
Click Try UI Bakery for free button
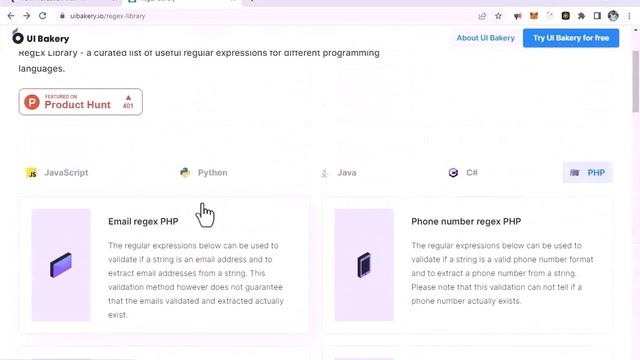pos(571,38)
